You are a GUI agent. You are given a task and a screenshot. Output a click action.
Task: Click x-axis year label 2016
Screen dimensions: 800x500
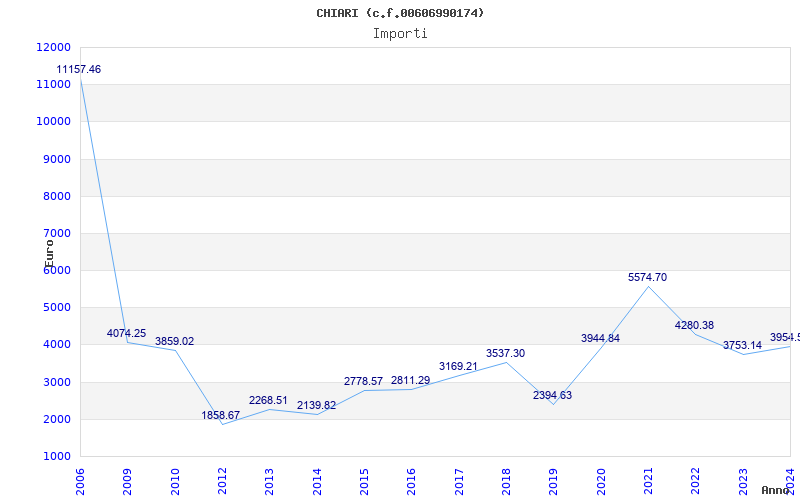click(x=412, y=482)
